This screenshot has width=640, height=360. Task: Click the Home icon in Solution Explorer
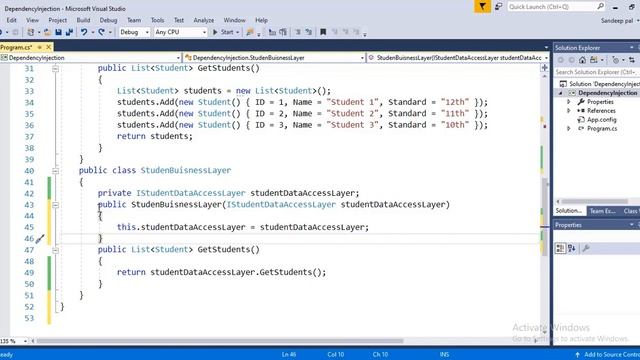click(x=582, y=60)
